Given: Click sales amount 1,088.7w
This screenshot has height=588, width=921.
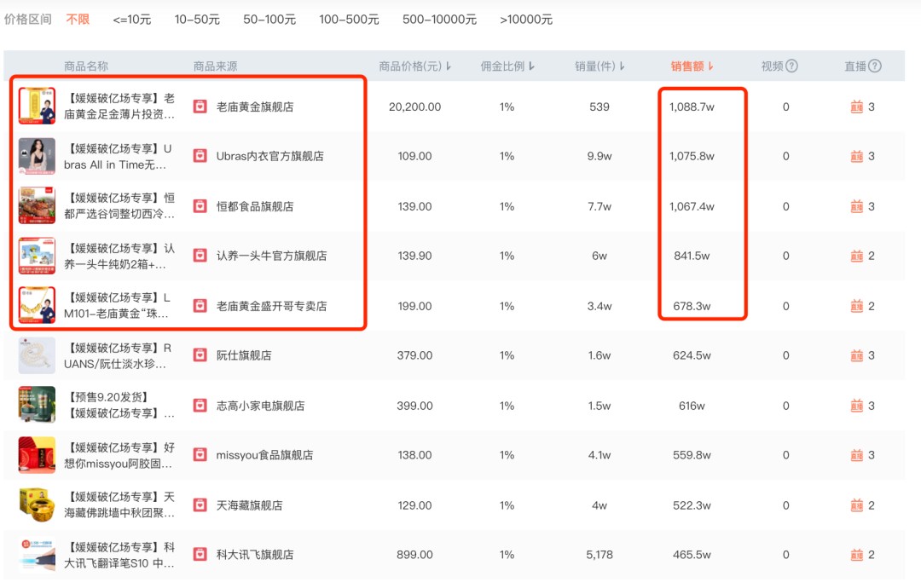Looking at the screenshot, I should point(692,107).
